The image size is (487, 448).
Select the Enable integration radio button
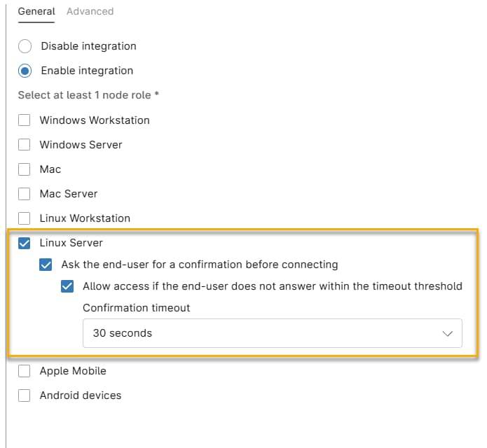pyautogui.click(x=25, y=71)
